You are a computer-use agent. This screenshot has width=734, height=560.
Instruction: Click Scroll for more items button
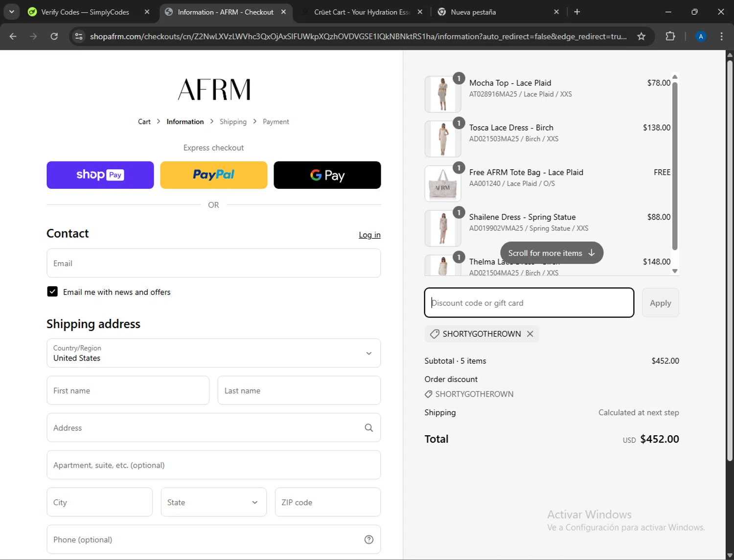[x=551, y=253]
